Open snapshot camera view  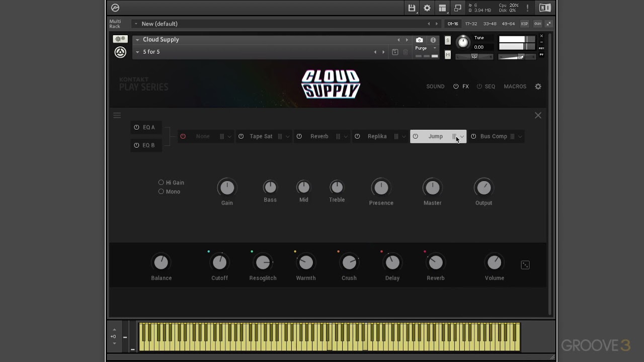pos(419,40)
